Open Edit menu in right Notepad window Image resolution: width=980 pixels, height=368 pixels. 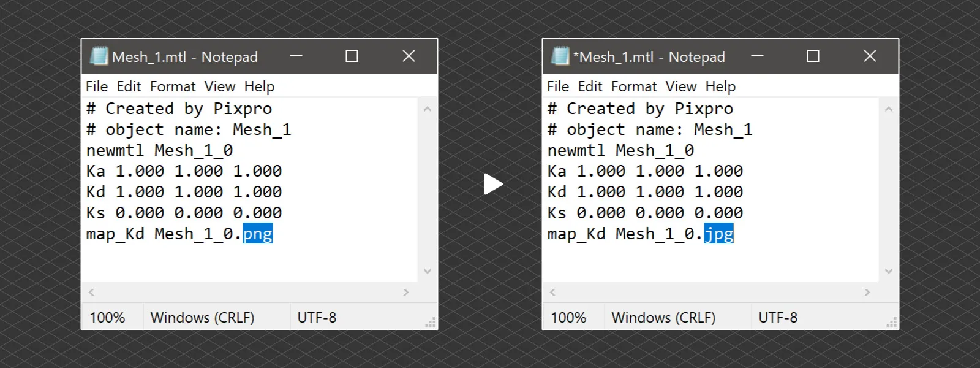tap(590, 86)
